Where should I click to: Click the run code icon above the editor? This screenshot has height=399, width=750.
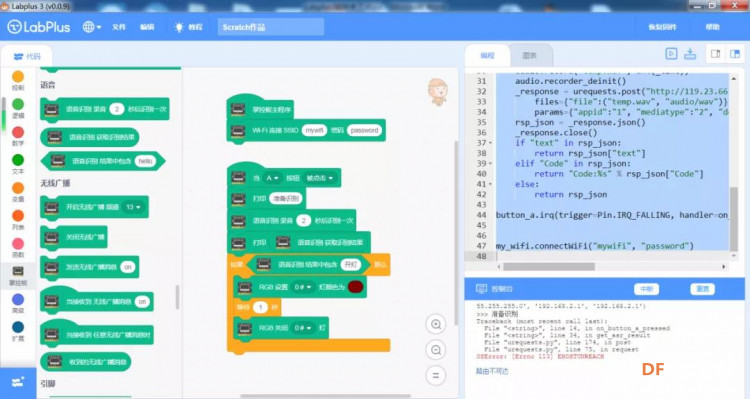click(x=671, y=54)
